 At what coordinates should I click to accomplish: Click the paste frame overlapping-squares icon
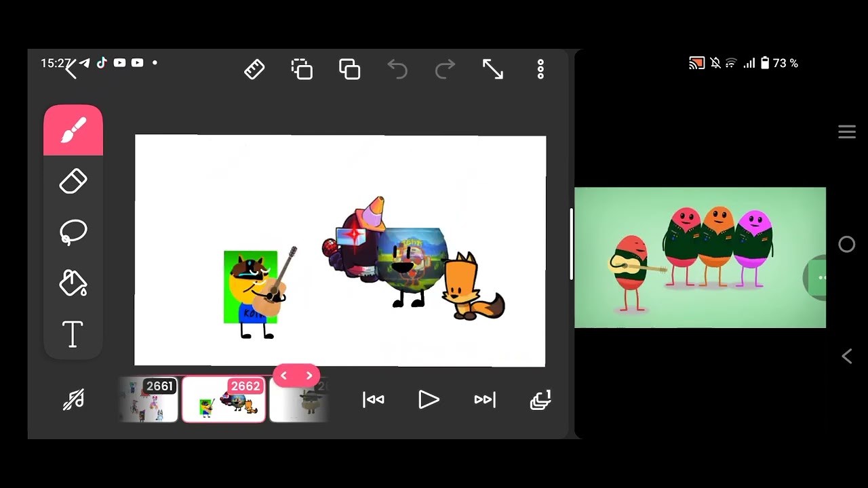click(349, 69)
